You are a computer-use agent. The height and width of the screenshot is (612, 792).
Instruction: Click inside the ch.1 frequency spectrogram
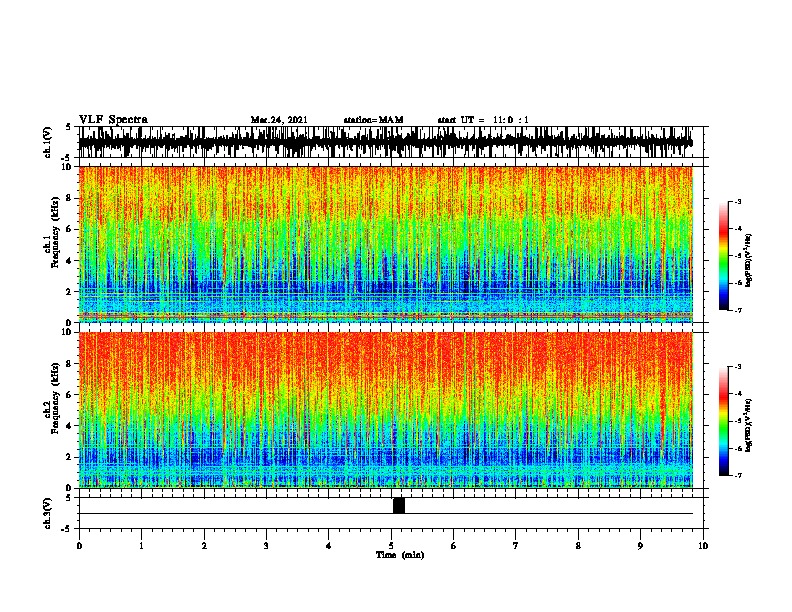tap(385, 244)
